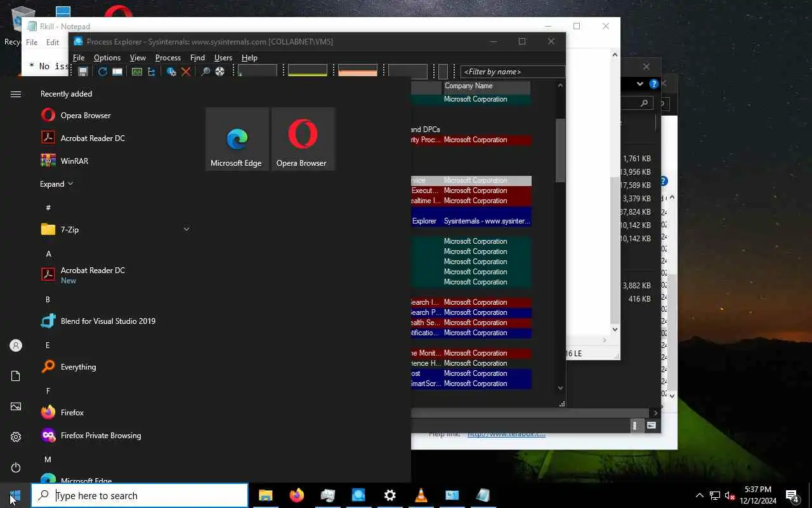Open Firefox Private Browsing

click(x=101, y=436)
